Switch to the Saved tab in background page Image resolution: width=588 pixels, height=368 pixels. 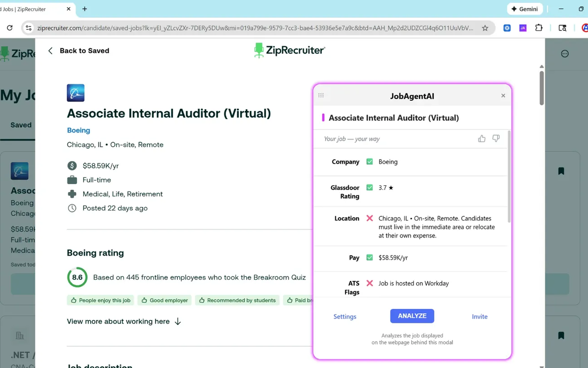(x=21, y=125)
